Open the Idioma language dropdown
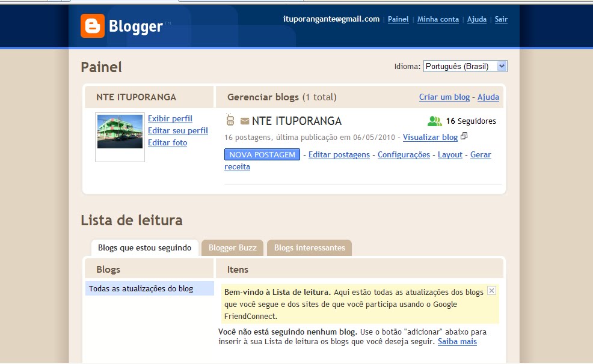This screenshot has width=593, height=364. 465,66
